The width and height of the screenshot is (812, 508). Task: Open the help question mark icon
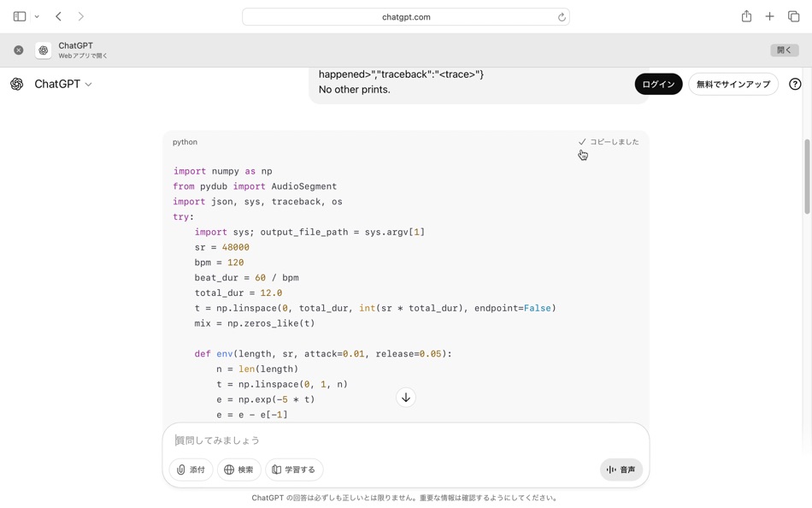795,83
